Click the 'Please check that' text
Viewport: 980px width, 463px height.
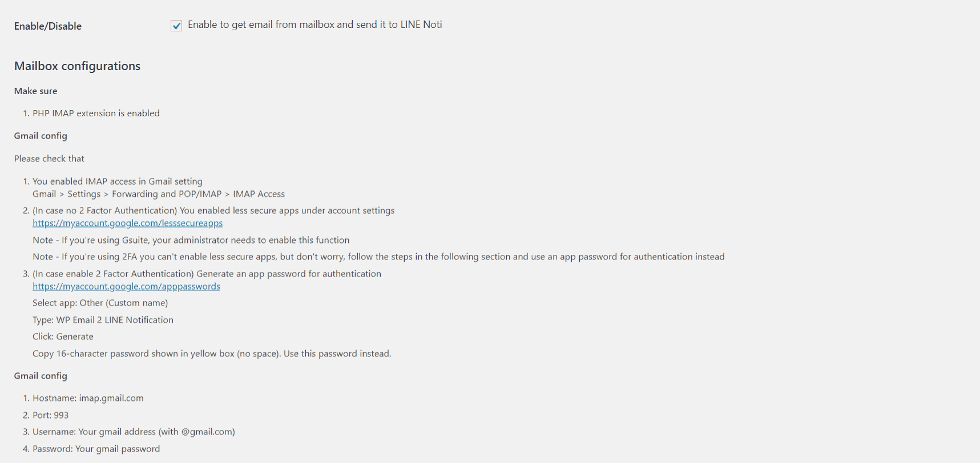(x=49, y=159)
